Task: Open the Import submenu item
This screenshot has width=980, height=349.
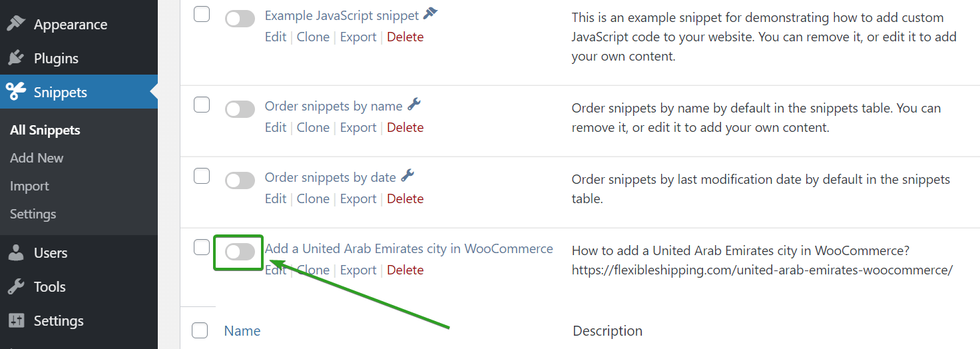Action: [x=29, y=186]
